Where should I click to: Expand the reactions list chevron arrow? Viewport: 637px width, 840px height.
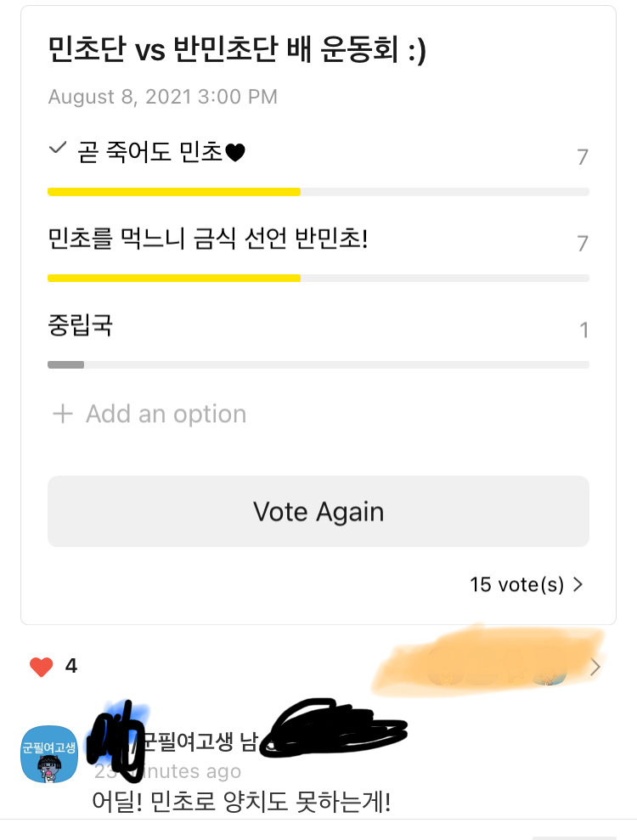pos(595,667)
